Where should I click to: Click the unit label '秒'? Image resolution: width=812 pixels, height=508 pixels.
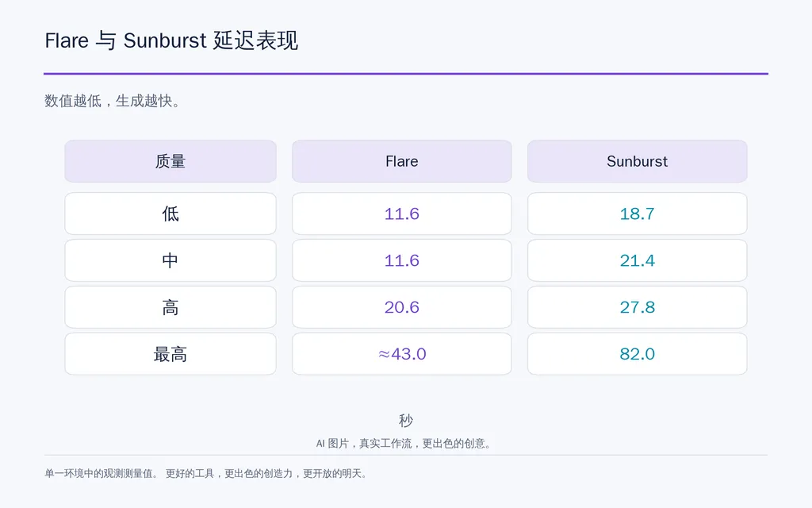[x=406, y=420]
